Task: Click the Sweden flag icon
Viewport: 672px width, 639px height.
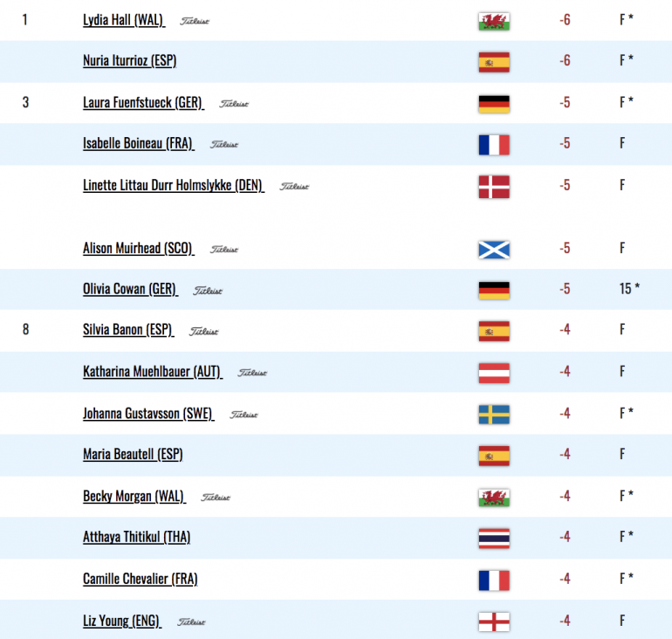Action: tap(494, 415)
